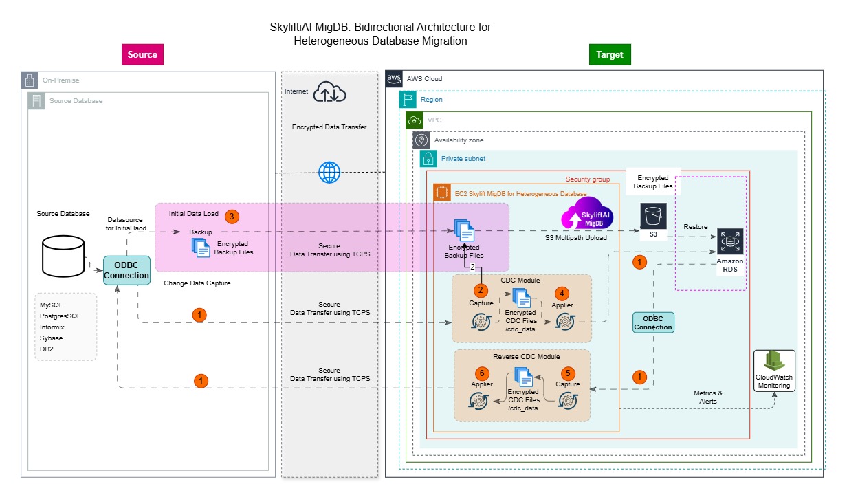Click the Reverse CDC Module Applier gear icon
847x504 pixels.
tap(478, 402)
